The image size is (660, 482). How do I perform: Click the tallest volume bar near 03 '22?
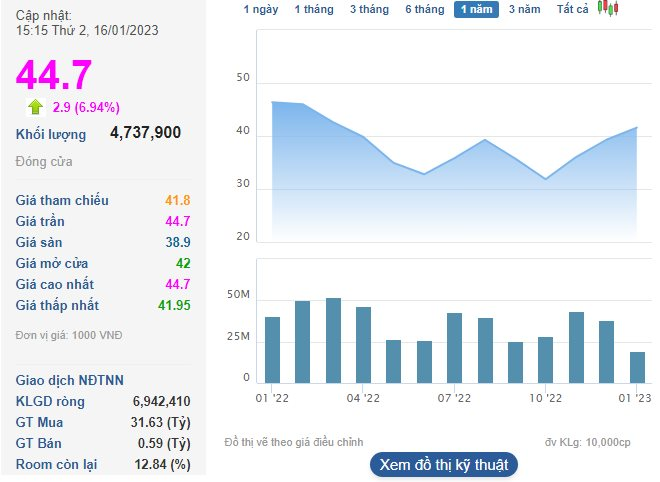(333, 341)
